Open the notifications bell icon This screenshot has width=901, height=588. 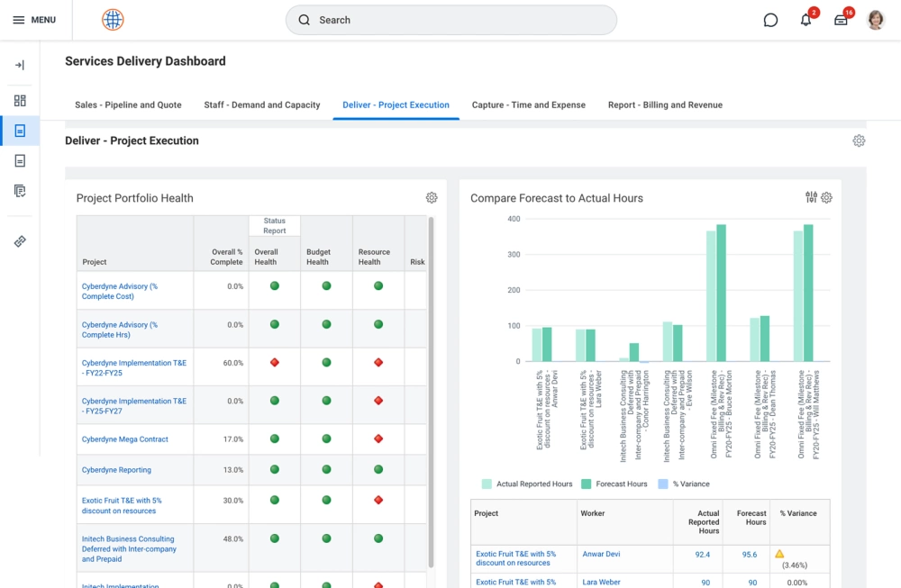805,20
